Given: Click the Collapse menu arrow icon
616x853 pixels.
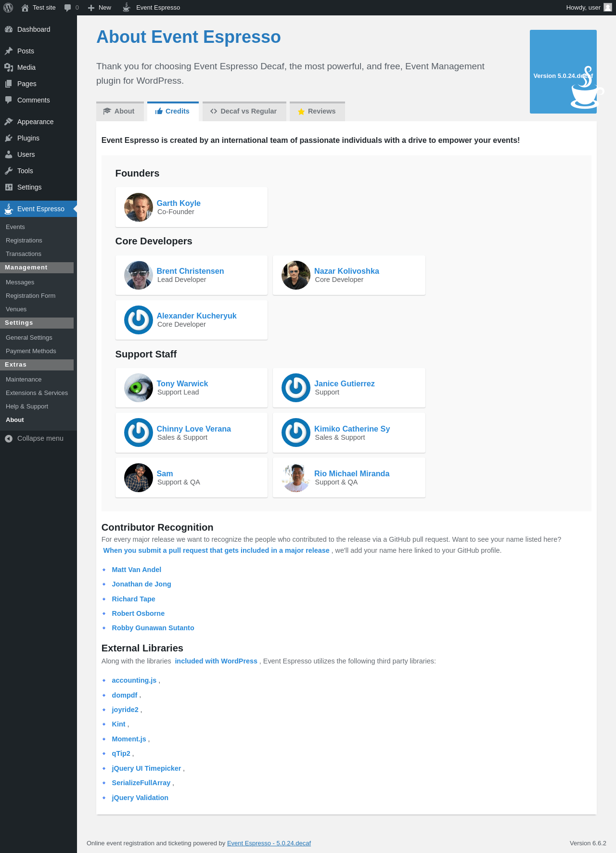Looking at the screenshot, I should pos(9,438).
